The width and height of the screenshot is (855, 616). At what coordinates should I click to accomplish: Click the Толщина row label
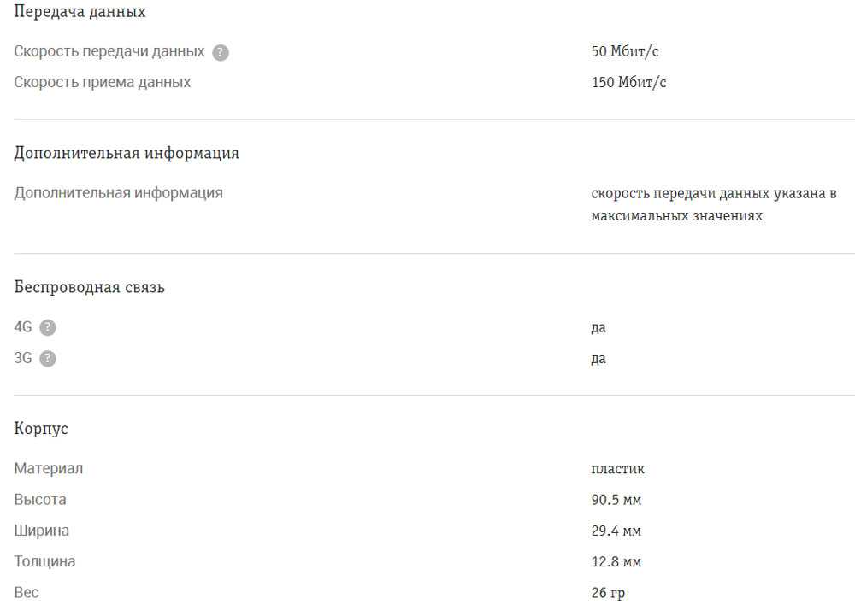[x=44, y=561]
